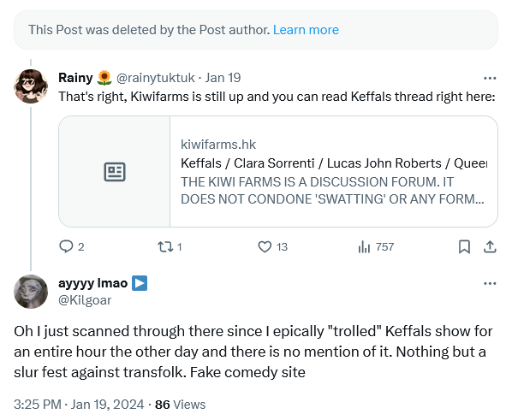
Task: Click the repost icon on Rainy's post
Action: coord(165,246)
